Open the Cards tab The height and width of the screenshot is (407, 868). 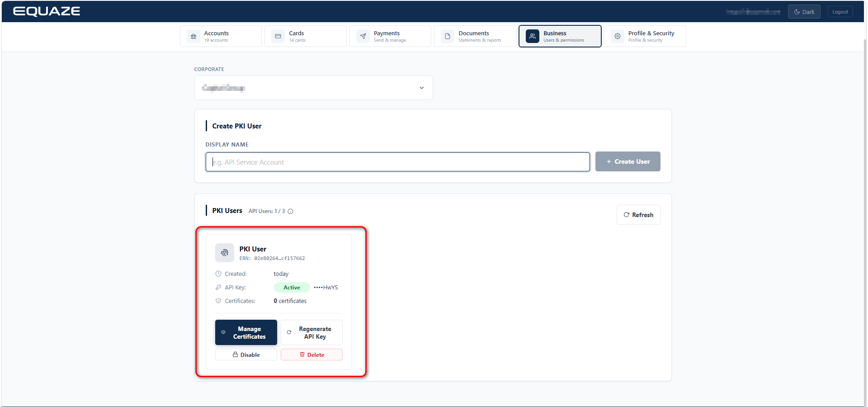(306, 36)
